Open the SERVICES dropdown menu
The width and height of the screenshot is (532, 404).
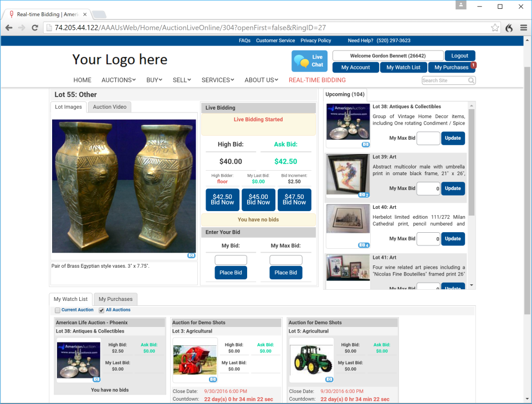click(217, 80)
